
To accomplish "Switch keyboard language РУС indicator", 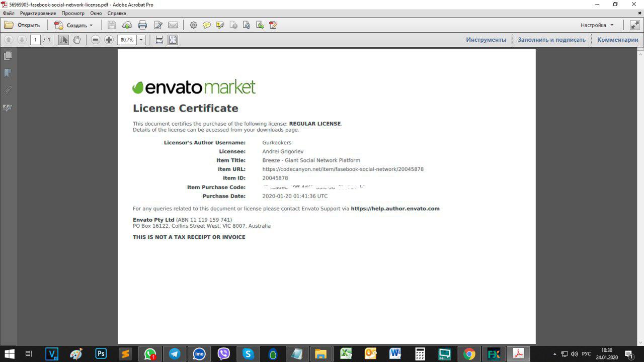I will (586, 354).
